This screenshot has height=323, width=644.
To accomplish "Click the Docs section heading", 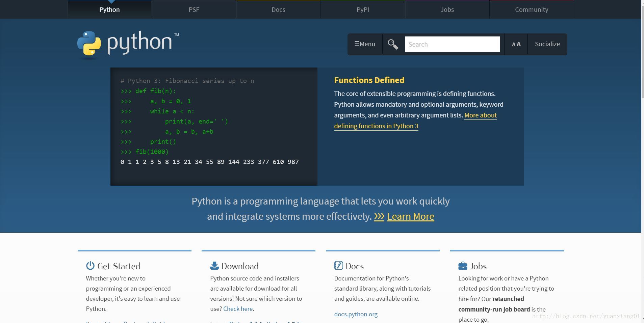I will (x=355, y=266).
